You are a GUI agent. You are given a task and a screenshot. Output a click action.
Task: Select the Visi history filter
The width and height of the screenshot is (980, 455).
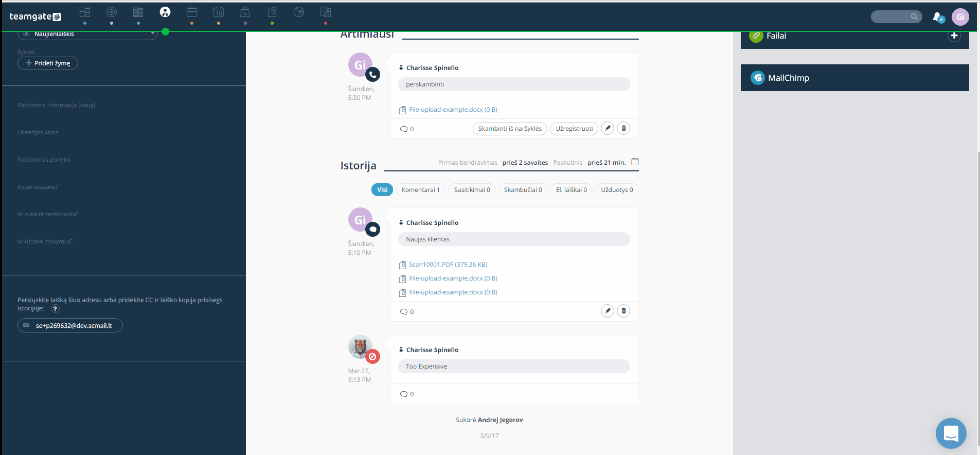tap(382, 190)
